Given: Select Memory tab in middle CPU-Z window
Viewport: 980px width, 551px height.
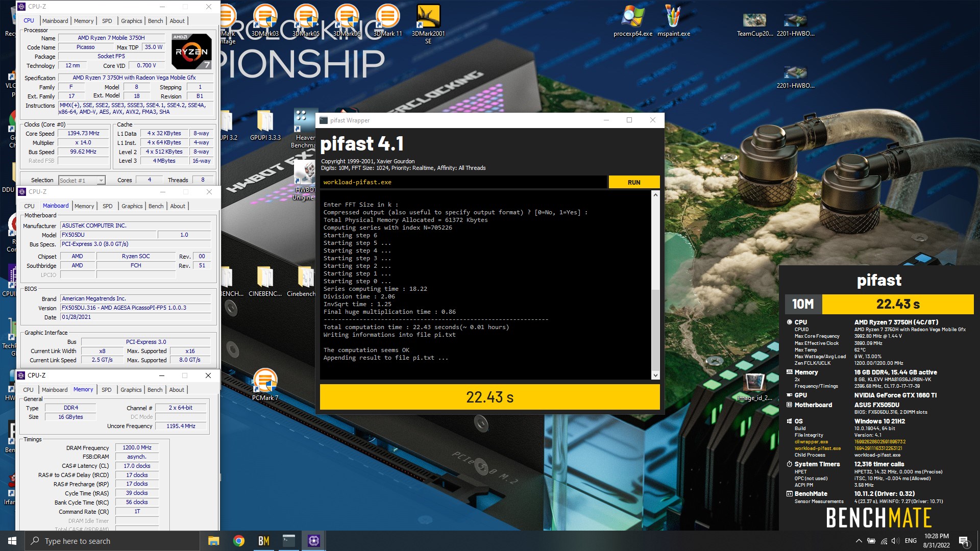Looking at the screenshot, I should (x=84, y=206).
